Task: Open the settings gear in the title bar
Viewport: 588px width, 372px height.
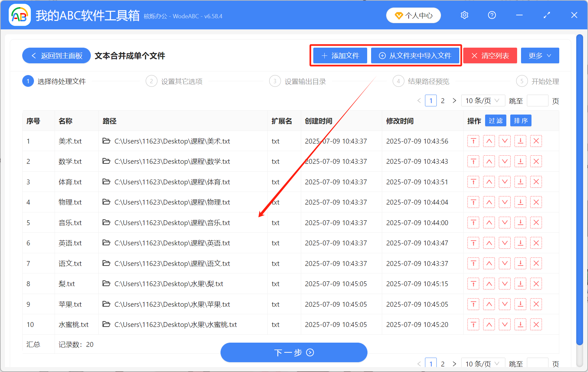Action: point(464,15)
